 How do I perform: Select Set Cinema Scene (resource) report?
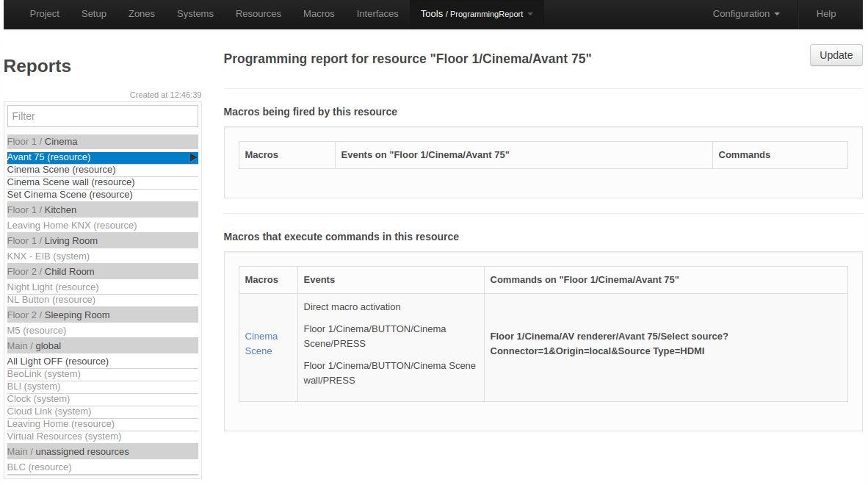click(x=102, y=195)
